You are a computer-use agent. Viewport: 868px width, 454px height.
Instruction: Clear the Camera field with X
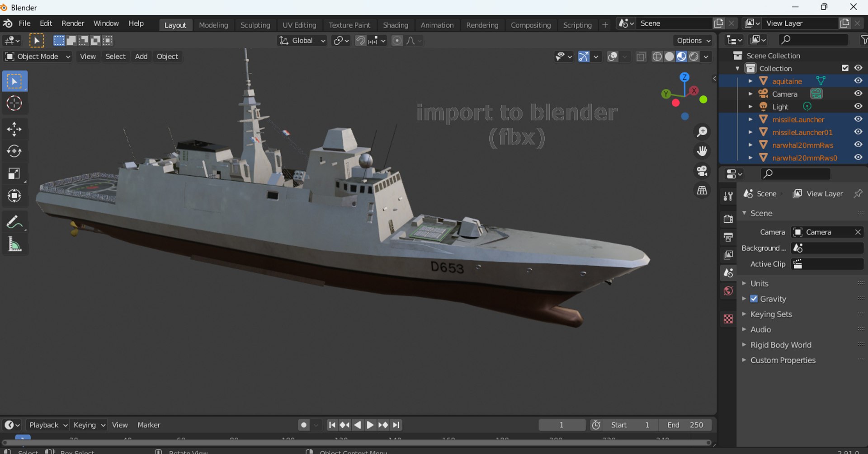(x=858, y=232)
